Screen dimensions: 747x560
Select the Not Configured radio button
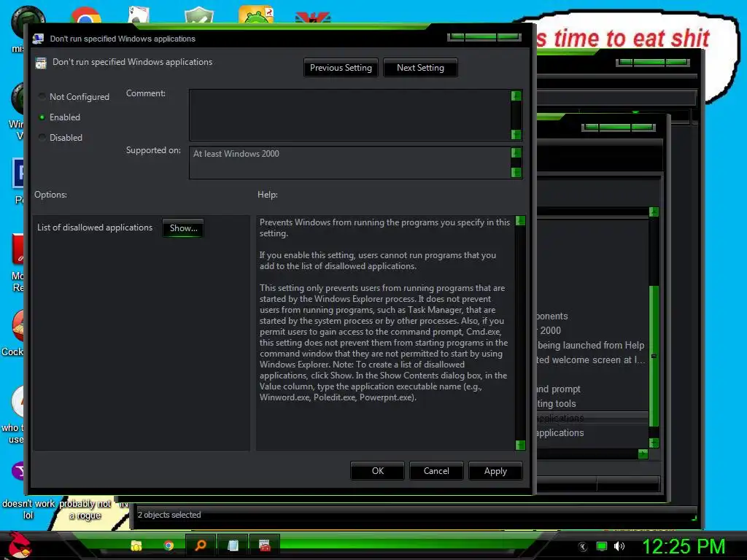pyautogui.click(x=42, y=97)
